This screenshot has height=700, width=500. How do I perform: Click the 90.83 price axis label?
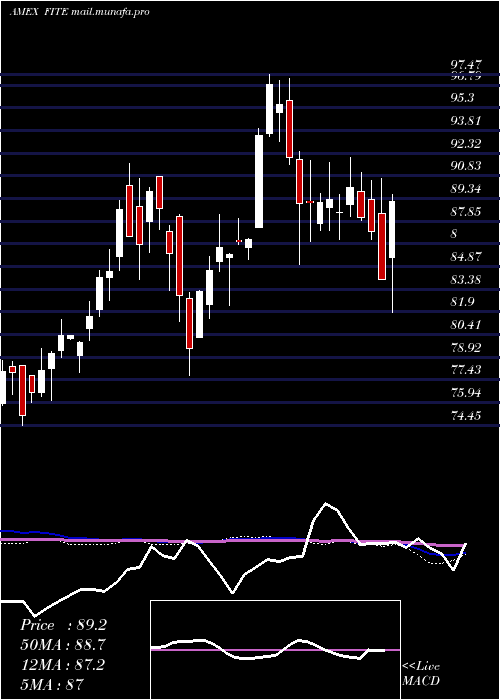(x=466, y=166)
